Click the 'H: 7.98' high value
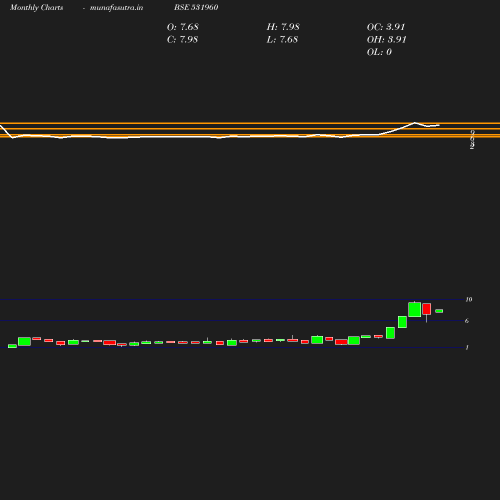 pos(283,27)
